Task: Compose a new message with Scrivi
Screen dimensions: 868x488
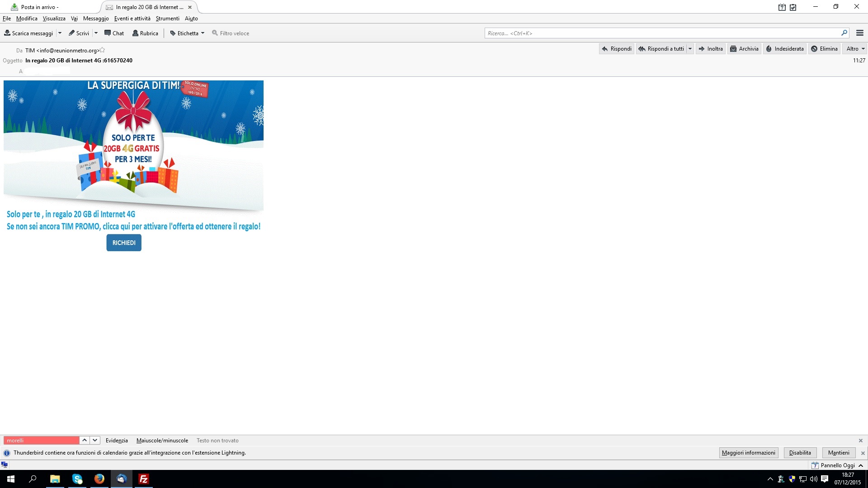Action: (79, 33)
